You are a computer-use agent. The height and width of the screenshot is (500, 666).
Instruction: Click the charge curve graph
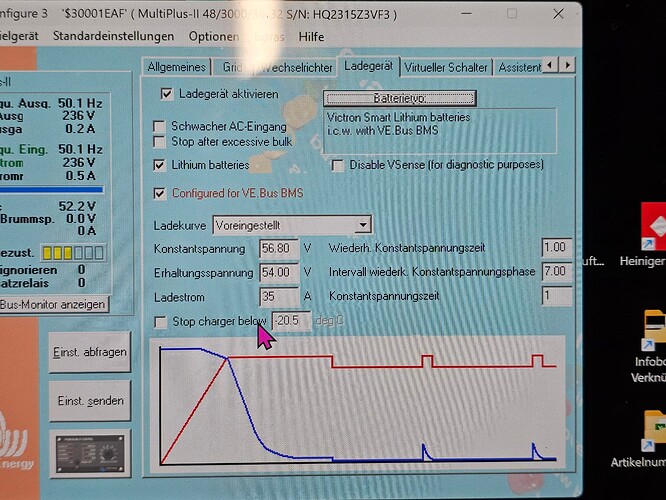[358, 405]
